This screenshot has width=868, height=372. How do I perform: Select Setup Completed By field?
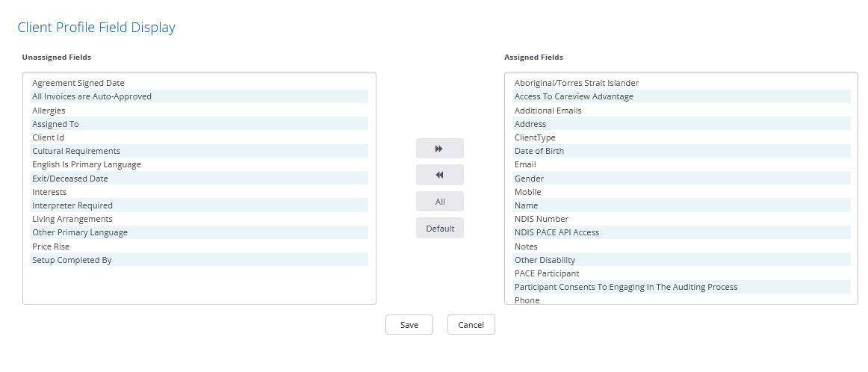pyautogui.click(x=199, y=260)
